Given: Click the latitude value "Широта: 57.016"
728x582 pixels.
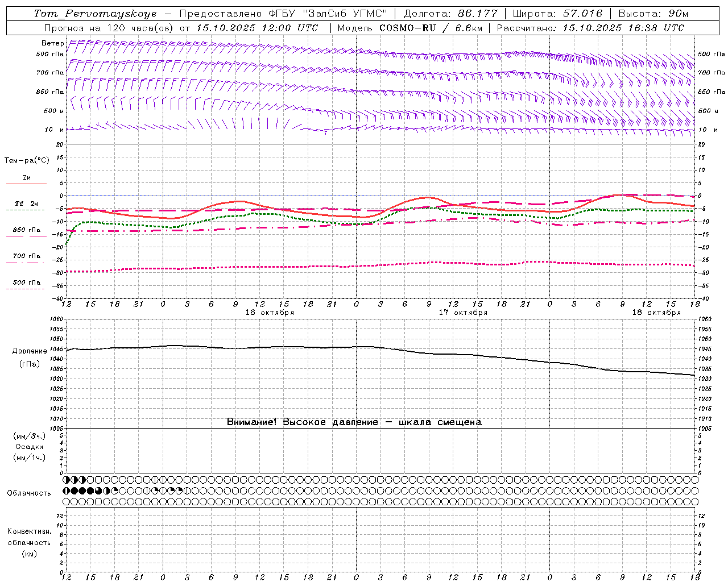Looking at the screenshot, I should coord(557,14).
